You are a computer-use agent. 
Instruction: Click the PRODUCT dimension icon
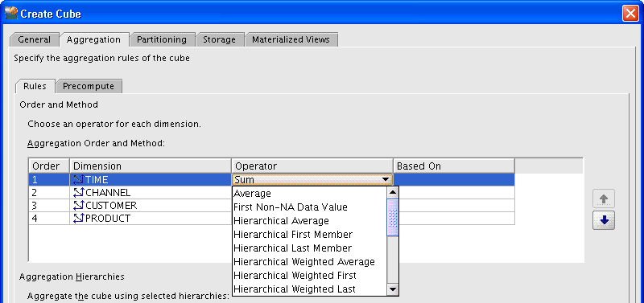coord(78,219)
